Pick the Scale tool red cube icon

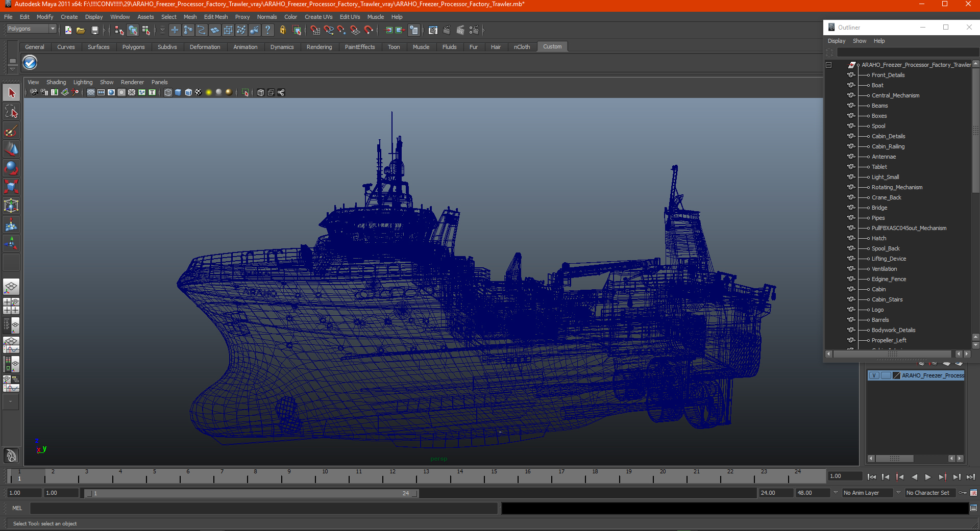11,187
